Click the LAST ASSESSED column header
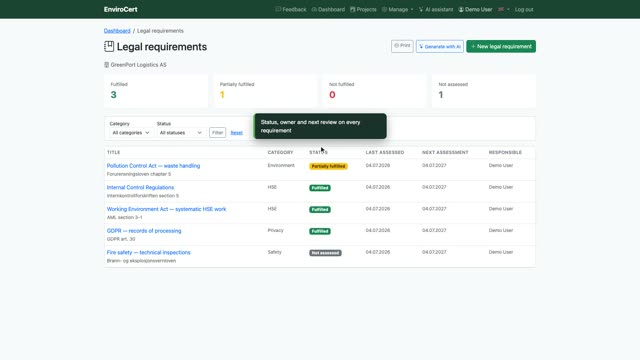The width and height of the screenshot is (640, 360). [x=385, y=152]
